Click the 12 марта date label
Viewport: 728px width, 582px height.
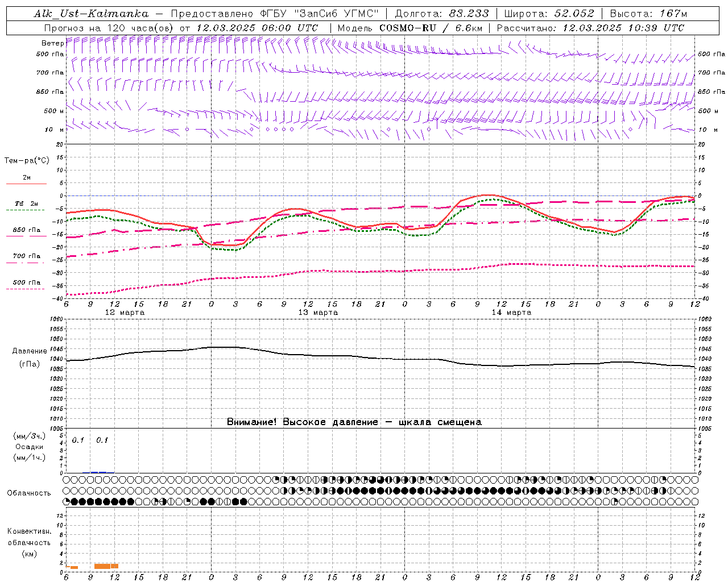(125, 313)
